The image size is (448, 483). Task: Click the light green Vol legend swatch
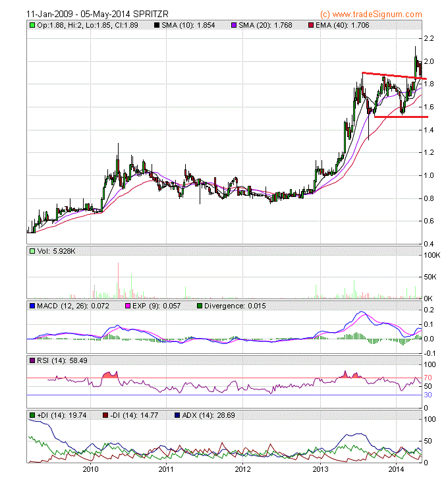pyautogui.click(x=32, y=251)
